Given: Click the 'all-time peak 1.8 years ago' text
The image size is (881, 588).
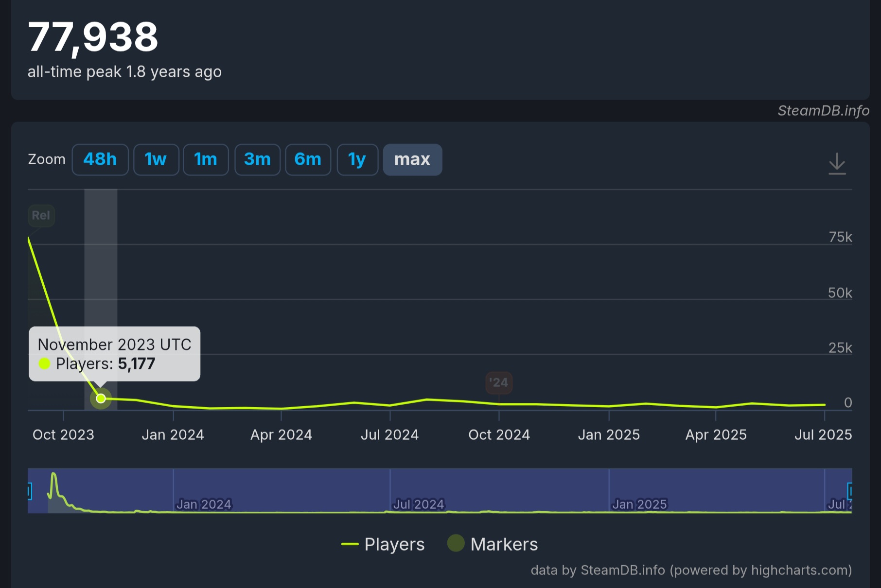Looking at the screenshot, I should 124,72.
